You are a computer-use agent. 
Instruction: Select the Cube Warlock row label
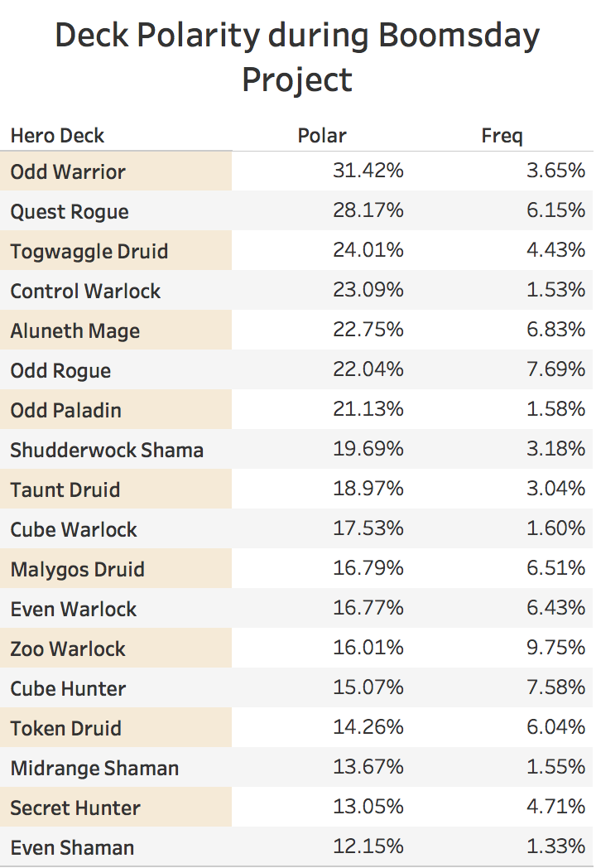click(74, 530)
